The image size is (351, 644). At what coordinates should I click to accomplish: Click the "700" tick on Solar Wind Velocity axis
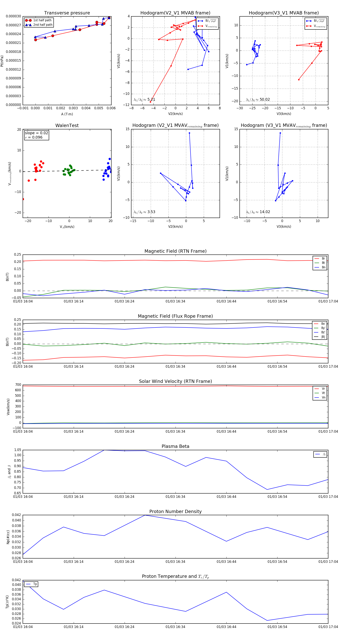[x=18, y=385]
